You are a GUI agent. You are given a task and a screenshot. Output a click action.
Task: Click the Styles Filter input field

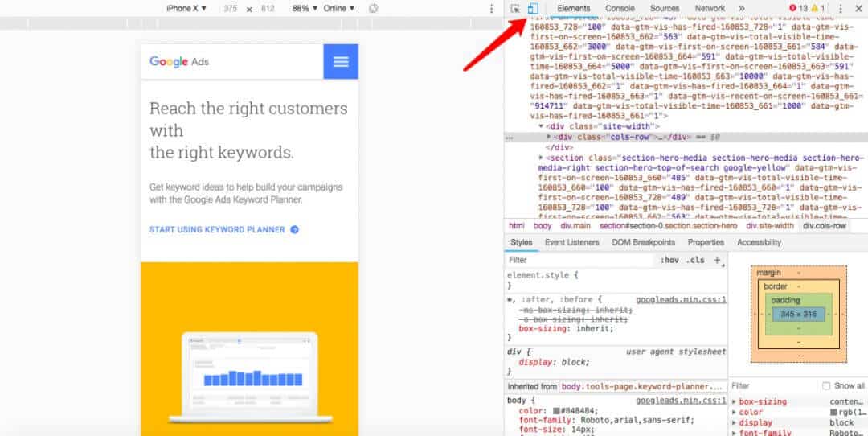pos(581,261)
